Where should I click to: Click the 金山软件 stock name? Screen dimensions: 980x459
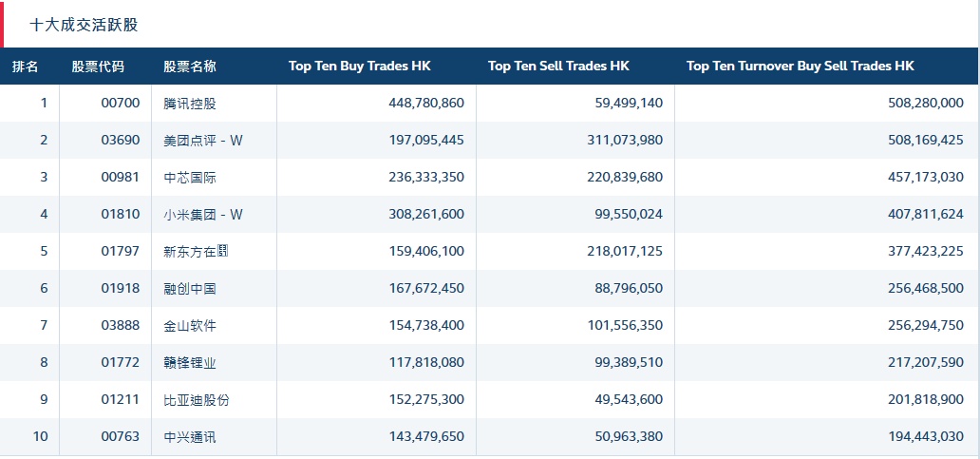tap(190, 326)
